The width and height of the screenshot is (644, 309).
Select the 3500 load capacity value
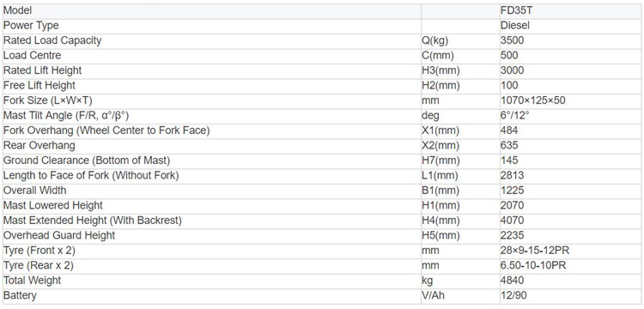512,40
